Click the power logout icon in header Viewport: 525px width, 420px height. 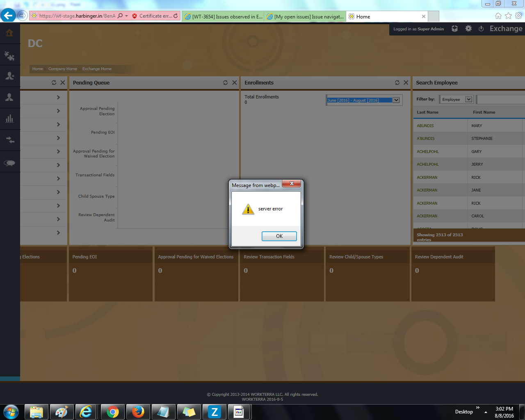(x=481, y=29)
